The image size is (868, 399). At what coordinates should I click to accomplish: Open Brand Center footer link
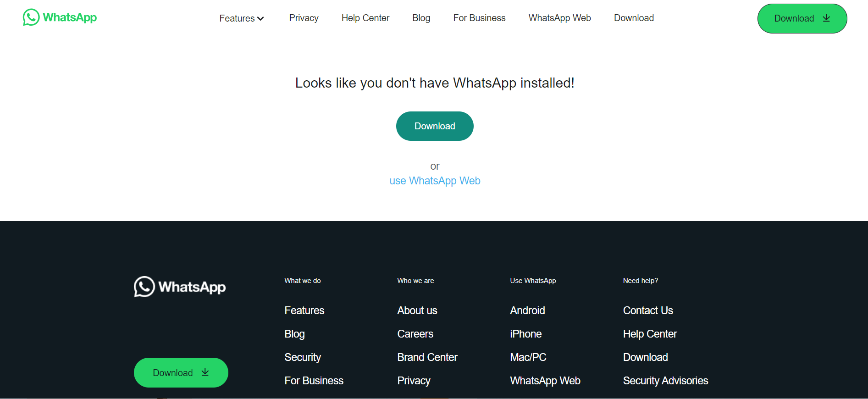point(427,357)
